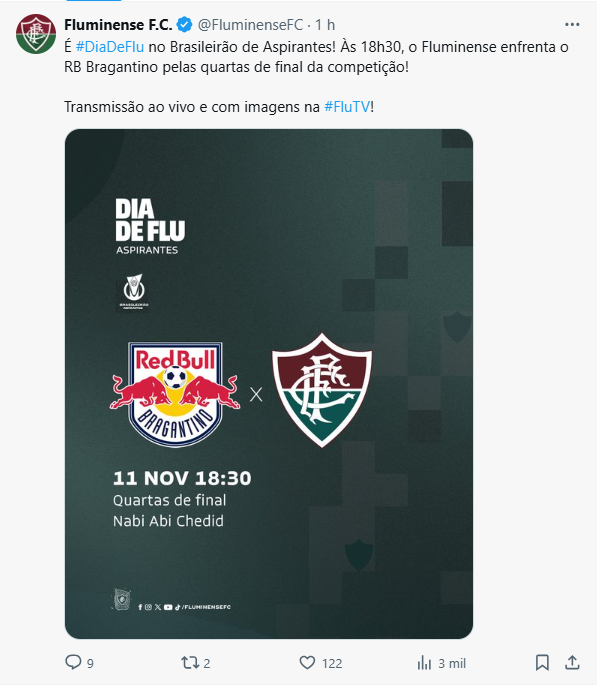Click the 122 likes count

point(332,664)
